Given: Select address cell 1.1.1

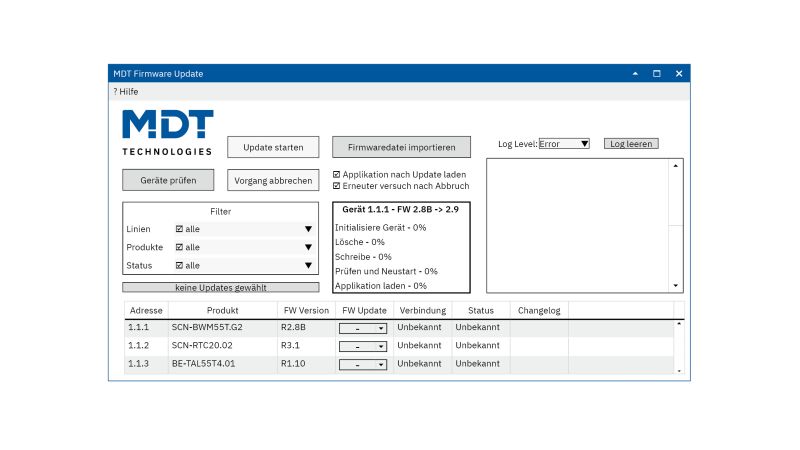Looking at the screenshot, I should coord(138,327).
